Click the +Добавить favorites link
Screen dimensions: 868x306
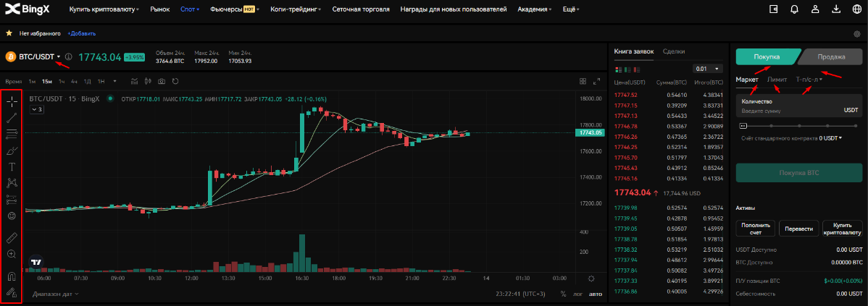[81, 34]
